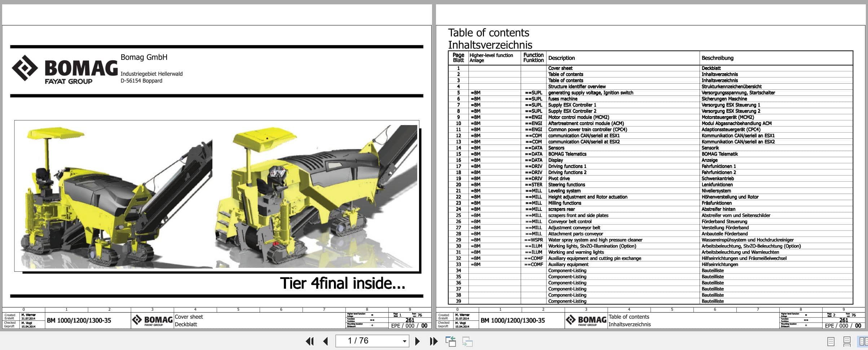Disable the highlighted side-by-side page toggle
Screen dimensions: 868x350
862,341
